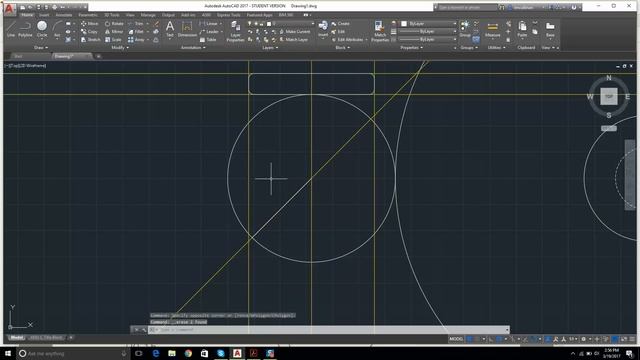This screenshot has width=640, height=360.
Task: Open the object color ByLayer dropdown
Action: (x=428, y=24)
